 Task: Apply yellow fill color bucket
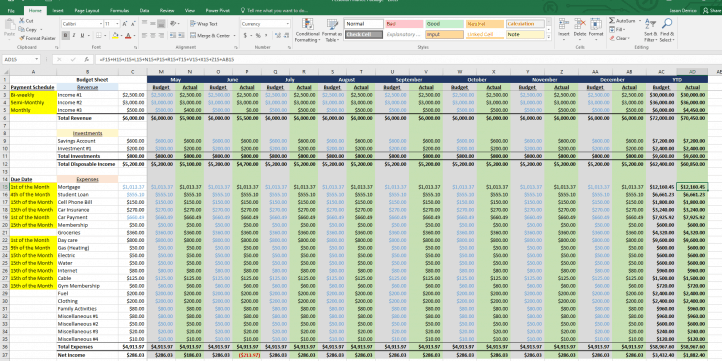tap(115, 35)
